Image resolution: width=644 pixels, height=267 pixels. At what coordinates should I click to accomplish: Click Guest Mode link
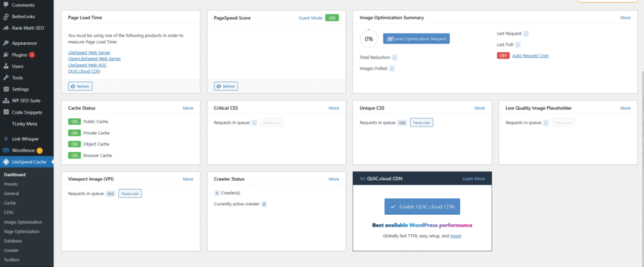coord(311,18)
